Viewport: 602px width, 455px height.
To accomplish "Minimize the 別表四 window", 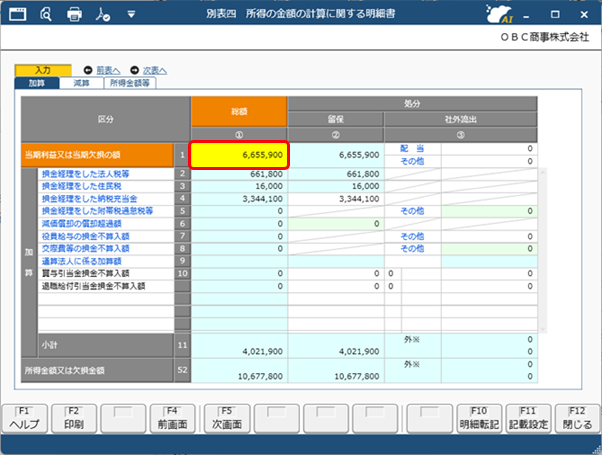I will pyautogui.click(x=526, y=15).
